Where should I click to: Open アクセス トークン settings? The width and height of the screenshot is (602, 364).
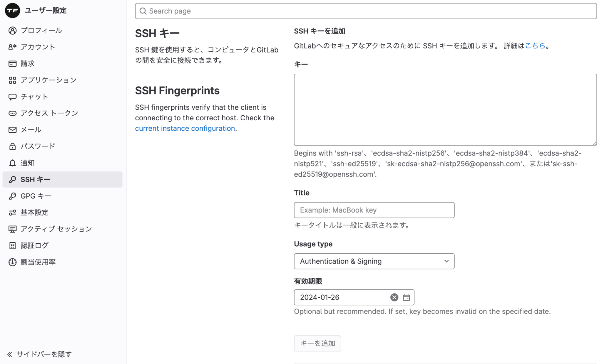tap(49, 113)
